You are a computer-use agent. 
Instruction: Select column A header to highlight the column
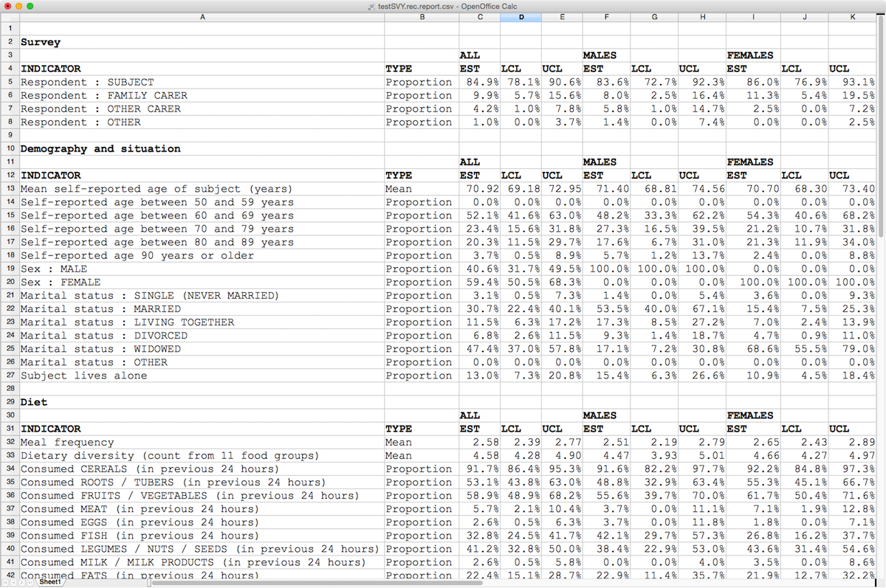pos(202,16)
